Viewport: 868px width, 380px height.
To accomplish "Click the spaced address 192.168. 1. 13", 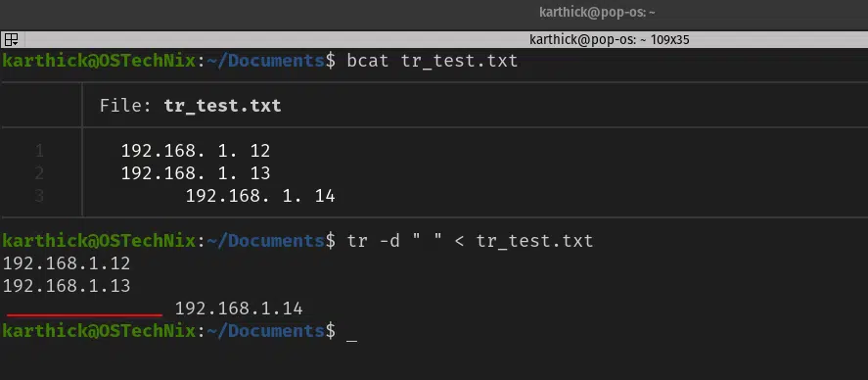I will tap(196, 173).
